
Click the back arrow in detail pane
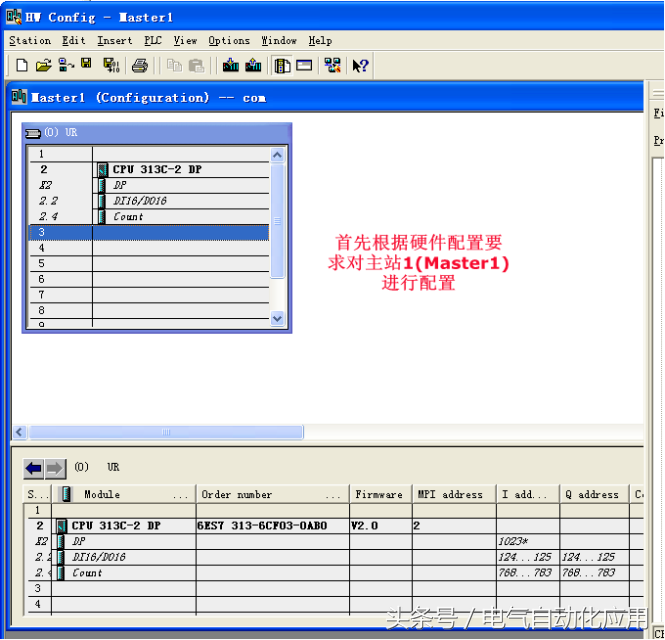tap(34, 468)
